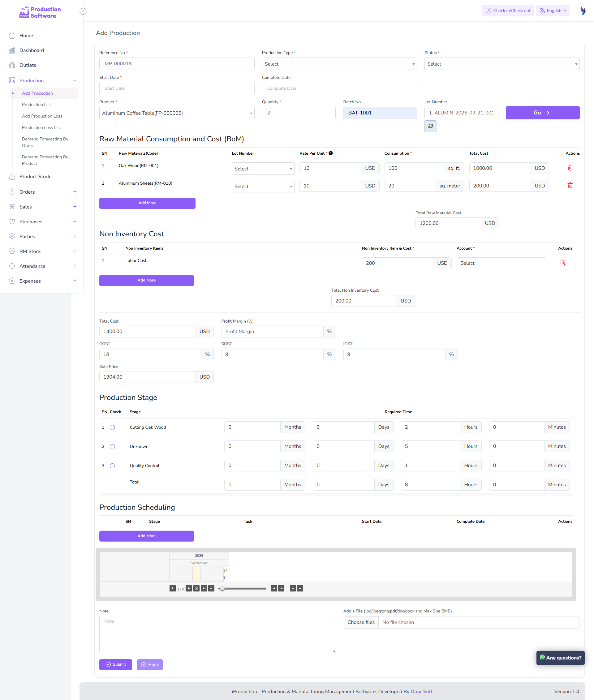594x700 pixels.
Task: Open Oak Wood Lot Number dropdown
Action: coord(263,168)
